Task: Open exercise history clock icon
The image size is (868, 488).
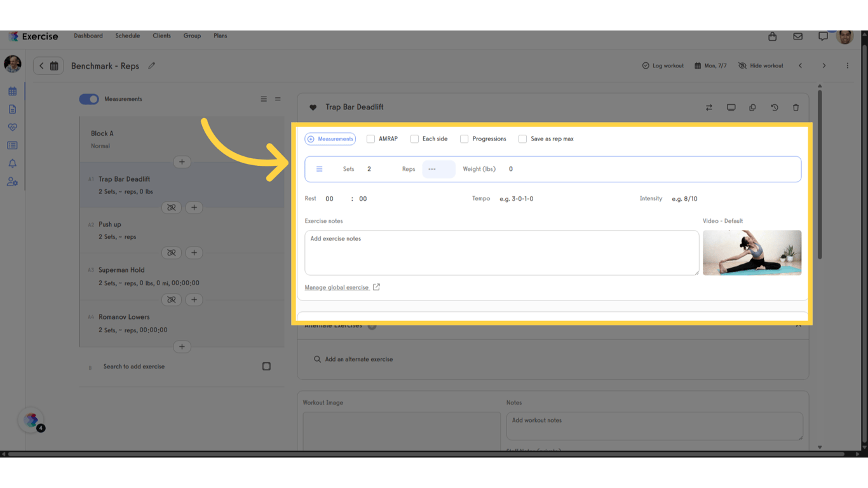Action: [x=775, y=107]
